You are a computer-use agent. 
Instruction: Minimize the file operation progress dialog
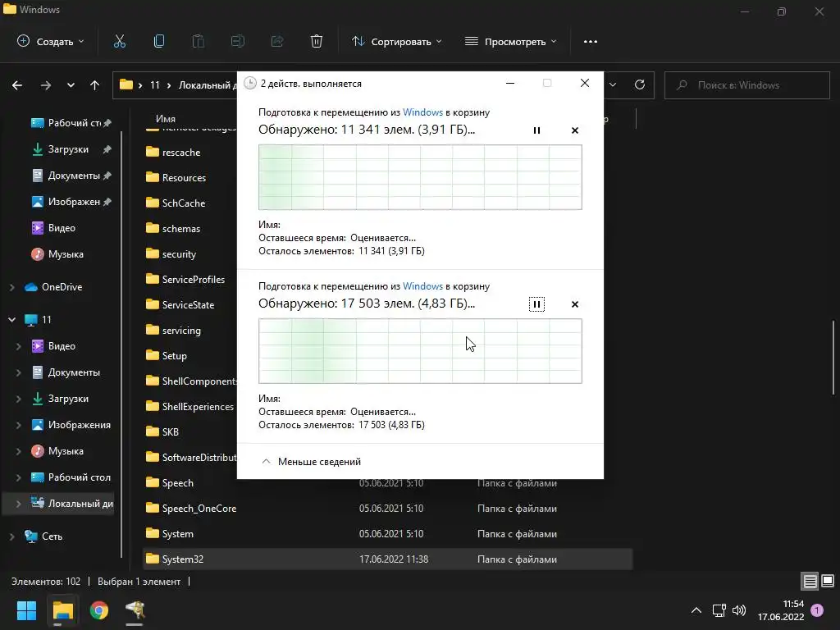click(x=510, y=83)
